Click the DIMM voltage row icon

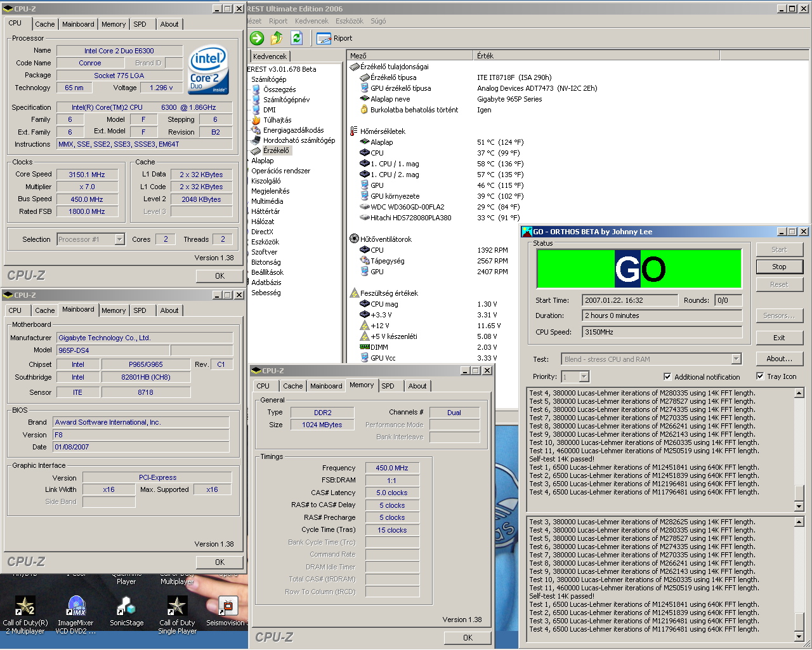pyautogui.click(x=364, y=347)
